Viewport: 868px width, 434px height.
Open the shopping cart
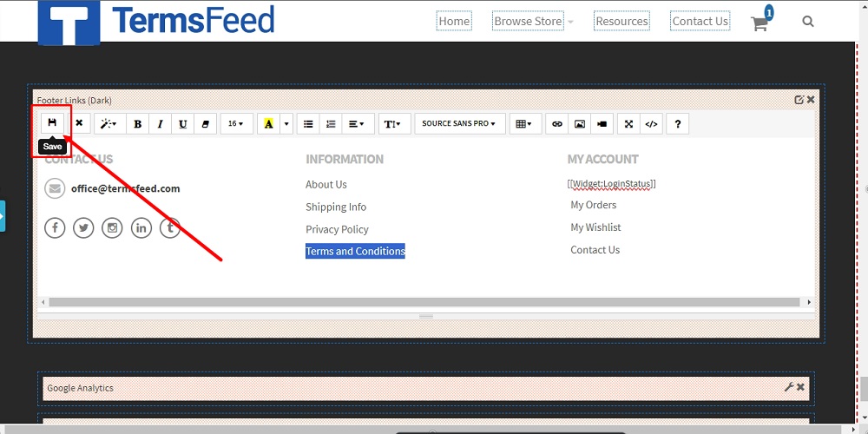pos(760,23)
